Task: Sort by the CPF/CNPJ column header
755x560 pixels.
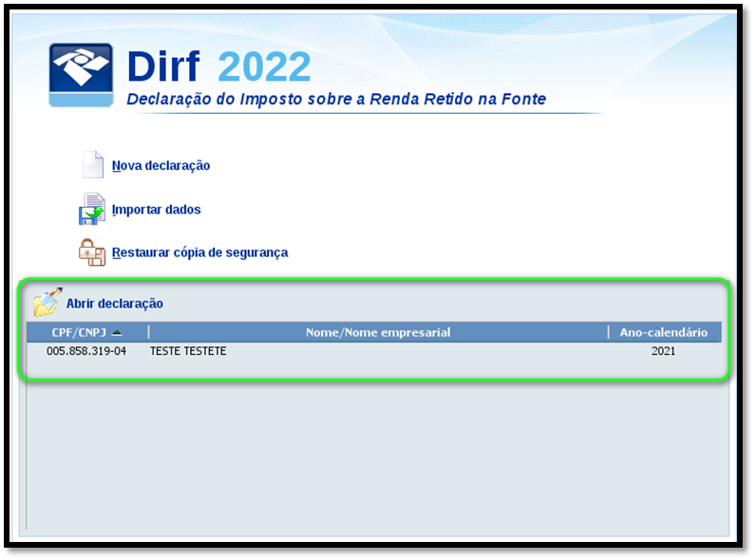Action: (87, 332)
